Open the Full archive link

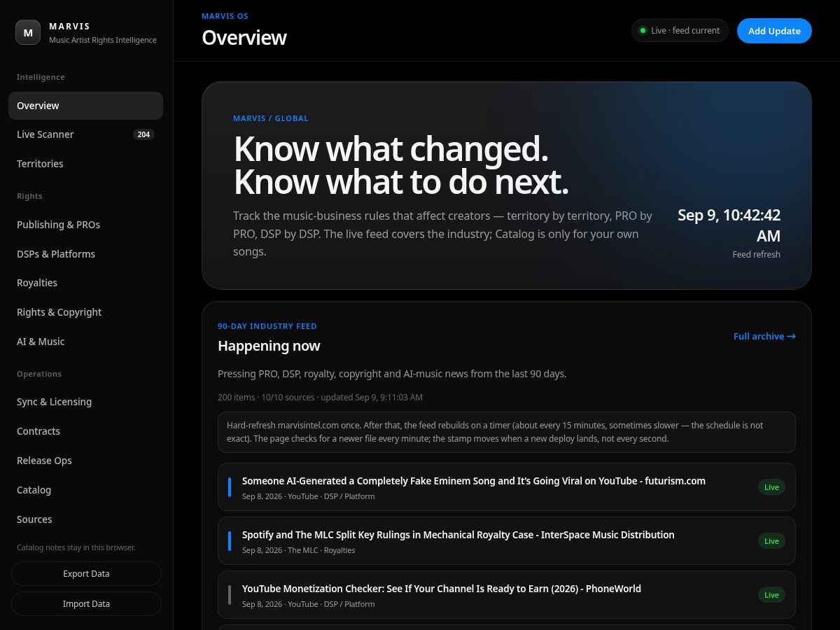pyautogui.click(x=764, y=336)
